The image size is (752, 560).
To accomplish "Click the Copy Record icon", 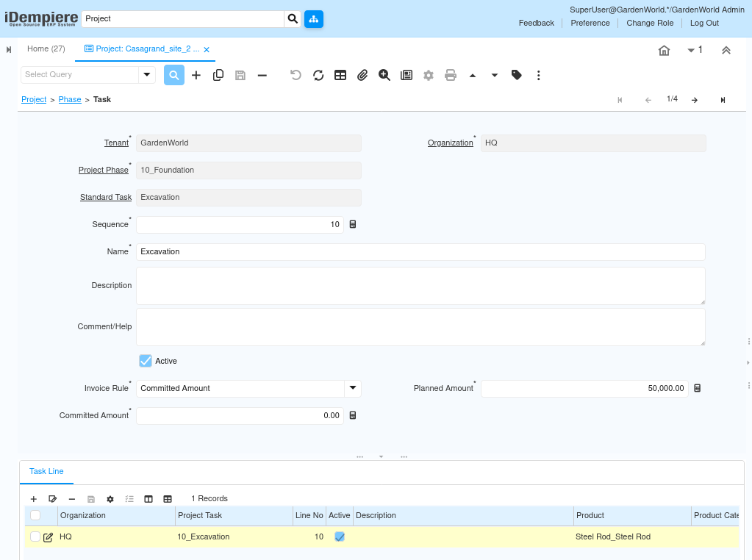I will [x=218, y=75].
